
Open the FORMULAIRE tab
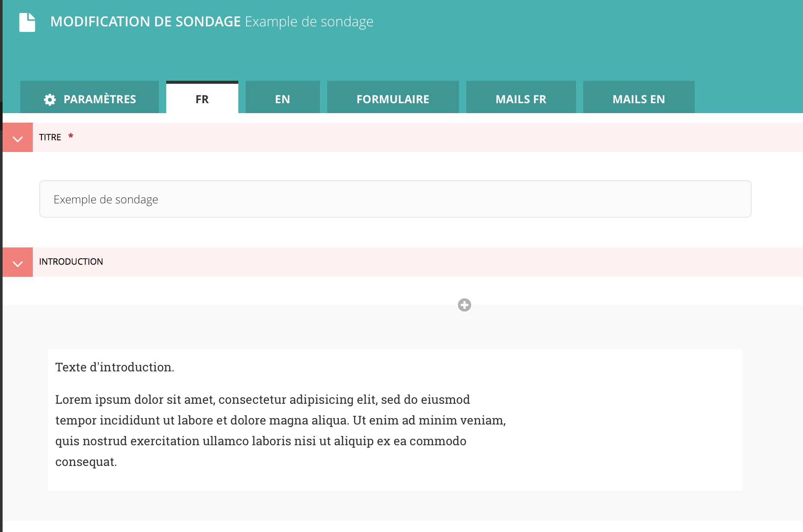click(x=392, y=99)
